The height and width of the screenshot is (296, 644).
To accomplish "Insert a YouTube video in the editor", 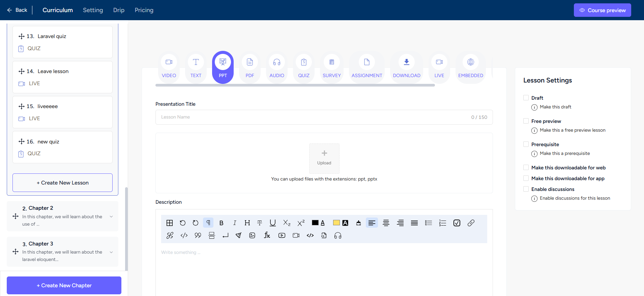I will pos(282,235).
